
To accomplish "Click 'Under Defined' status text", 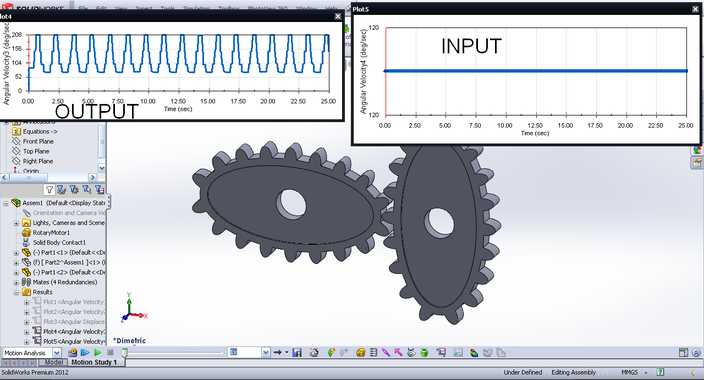I will click(x=523, y=372).
